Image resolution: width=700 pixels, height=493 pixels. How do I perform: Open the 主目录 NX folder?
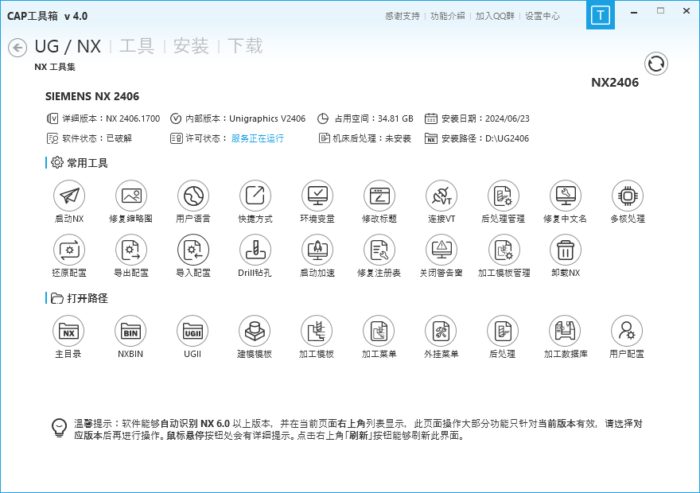(68, 331)
